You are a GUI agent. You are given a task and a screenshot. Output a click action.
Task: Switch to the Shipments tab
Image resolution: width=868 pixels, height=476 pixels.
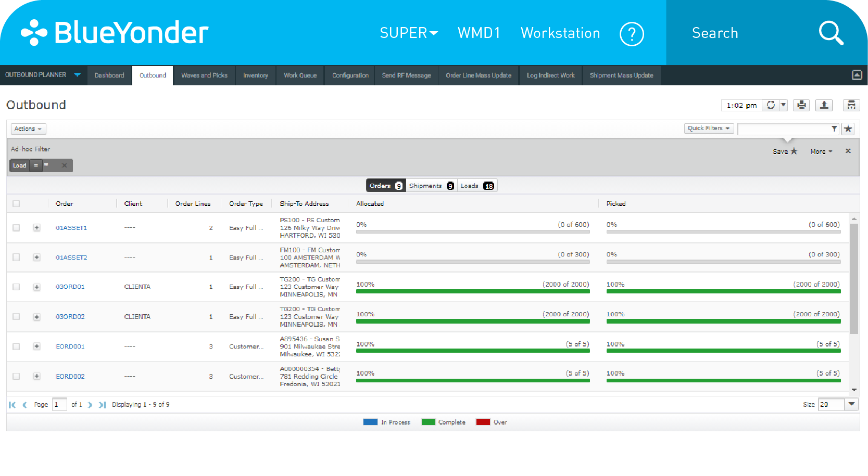[427, 185]
